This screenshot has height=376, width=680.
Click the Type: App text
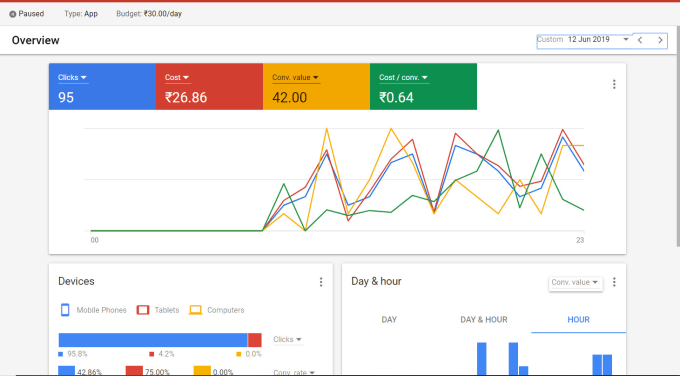coord(81,14)
